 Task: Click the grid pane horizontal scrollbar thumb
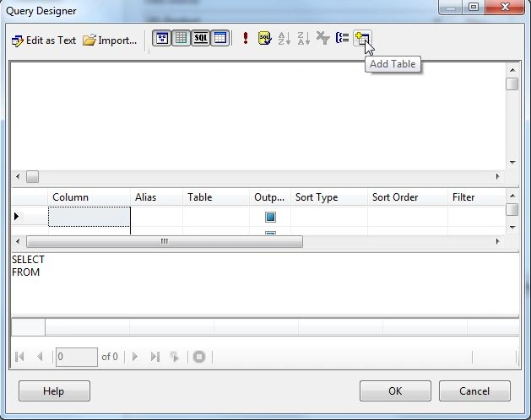[x=165, y=242]
